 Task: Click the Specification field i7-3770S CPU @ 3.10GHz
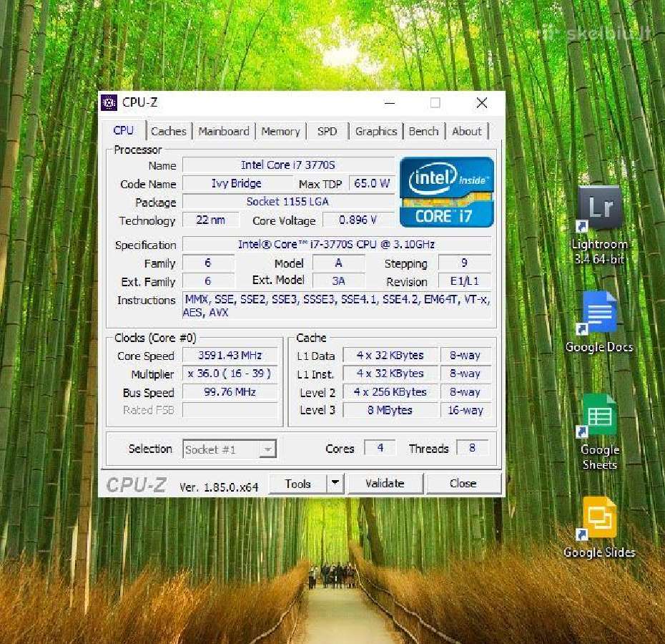tap(337, 245)
